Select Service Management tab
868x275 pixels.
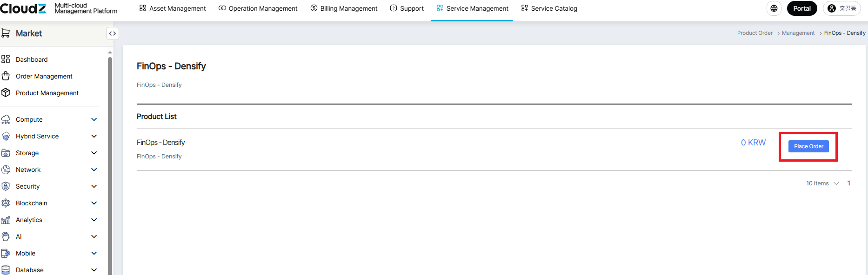point(472,8)
